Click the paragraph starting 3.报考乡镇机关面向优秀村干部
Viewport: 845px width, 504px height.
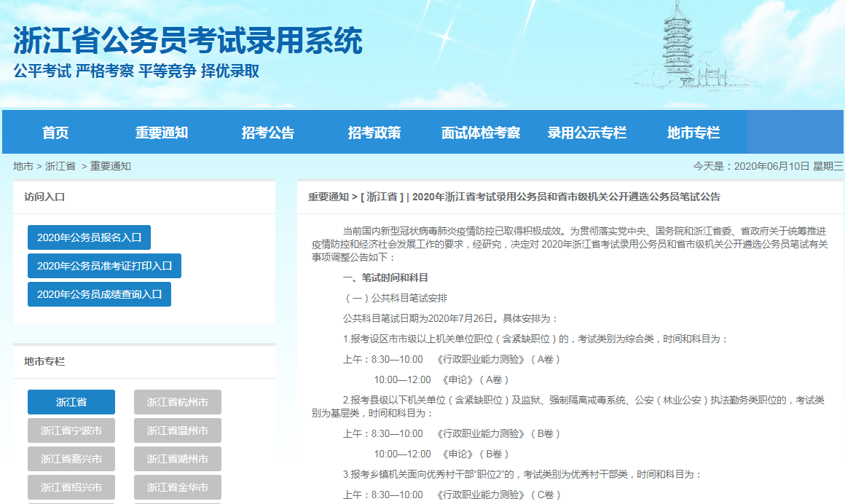click(523, 474)
